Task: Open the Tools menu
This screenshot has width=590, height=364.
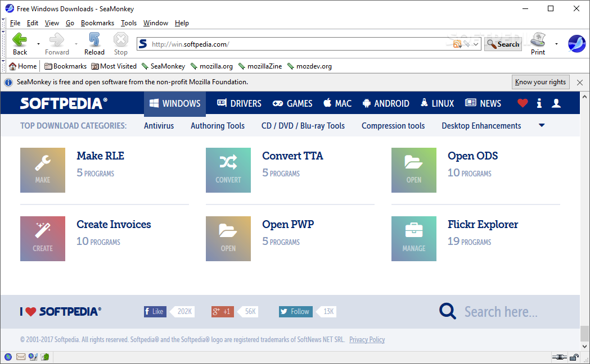Action: 129,23
